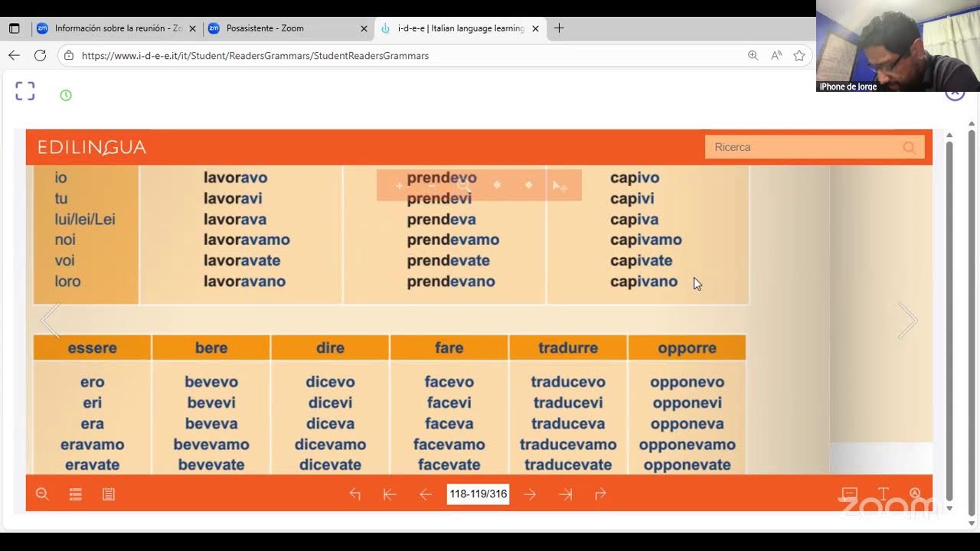980x551 pixels.
Task: Click the 'fare' column header
Action: (449, 347)
